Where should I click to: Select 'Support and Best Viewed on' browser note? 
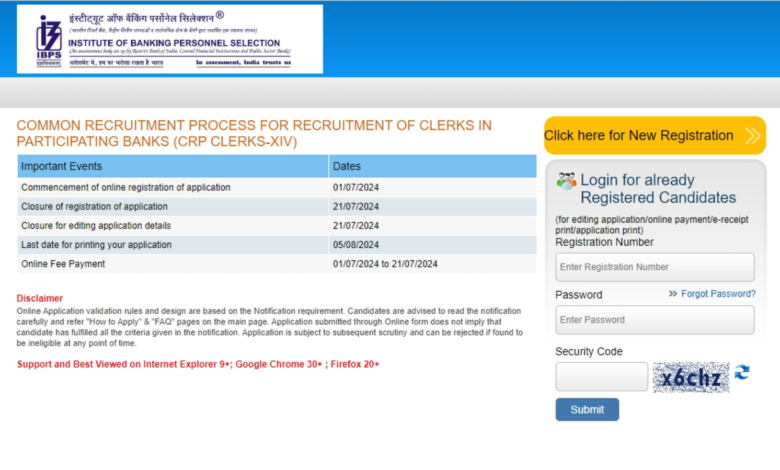[198, 364]
